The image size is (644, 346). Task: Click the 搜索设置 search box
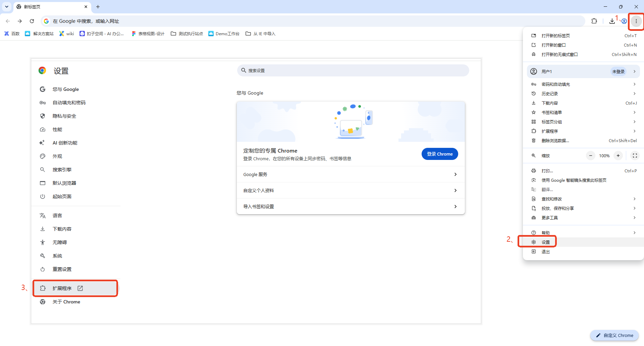click(x=353, y=70)
